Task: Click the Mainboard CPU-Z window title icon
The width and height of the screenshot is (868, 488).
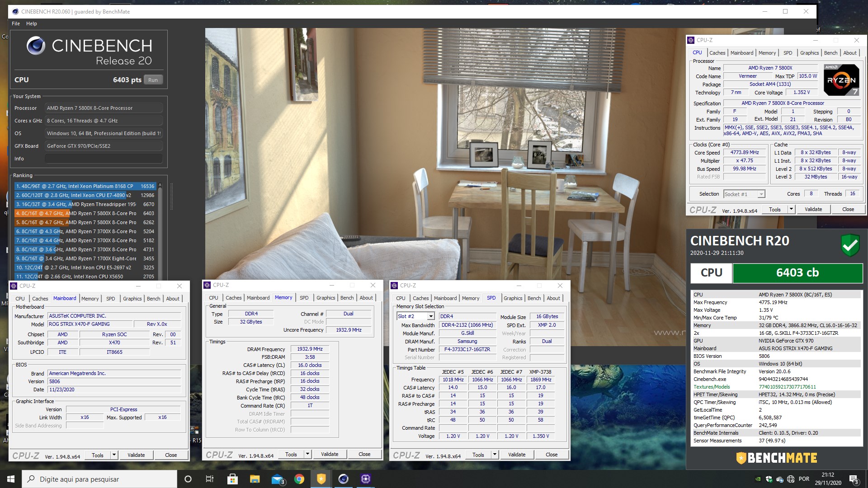Action: (x=14, y=286)
